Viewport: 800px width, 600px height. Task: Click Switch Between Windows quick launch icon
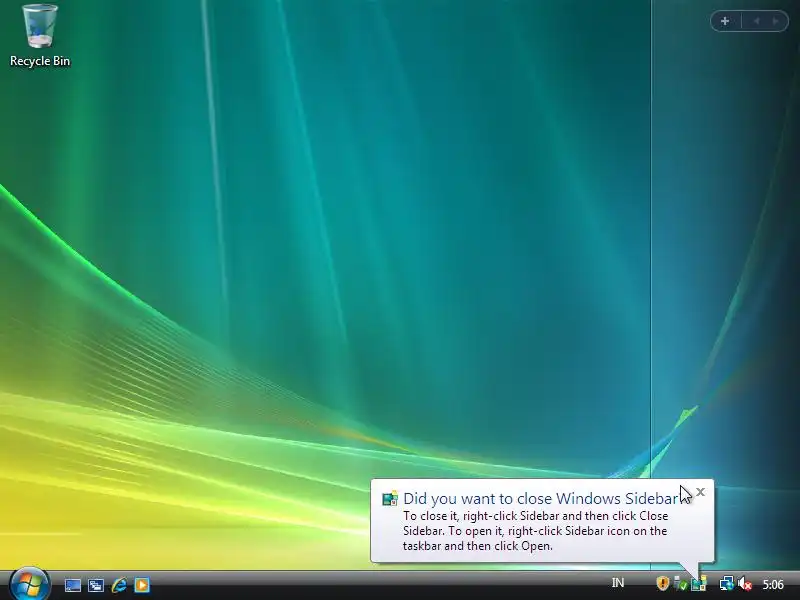coord(95,585)
